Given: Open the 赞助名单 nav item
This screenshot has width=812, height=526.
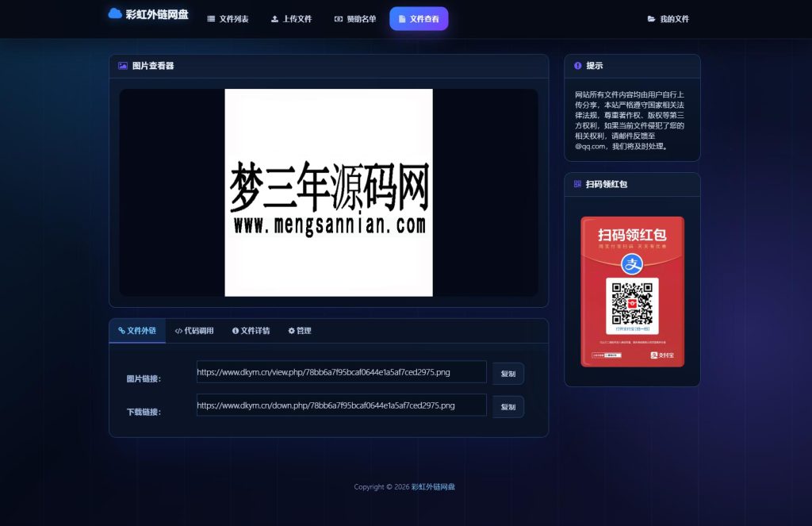Looking at the screenshot, I should [355, 19].
